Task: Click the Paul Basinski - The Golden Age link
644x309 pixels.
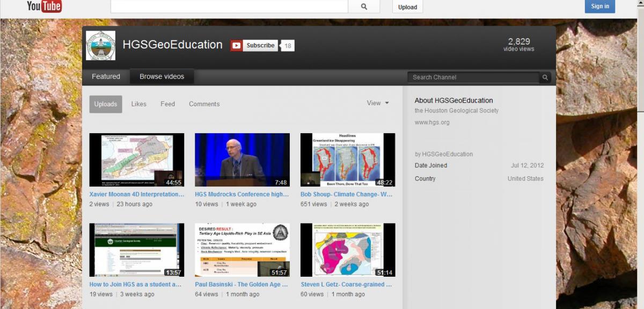Action: [241, 284]
